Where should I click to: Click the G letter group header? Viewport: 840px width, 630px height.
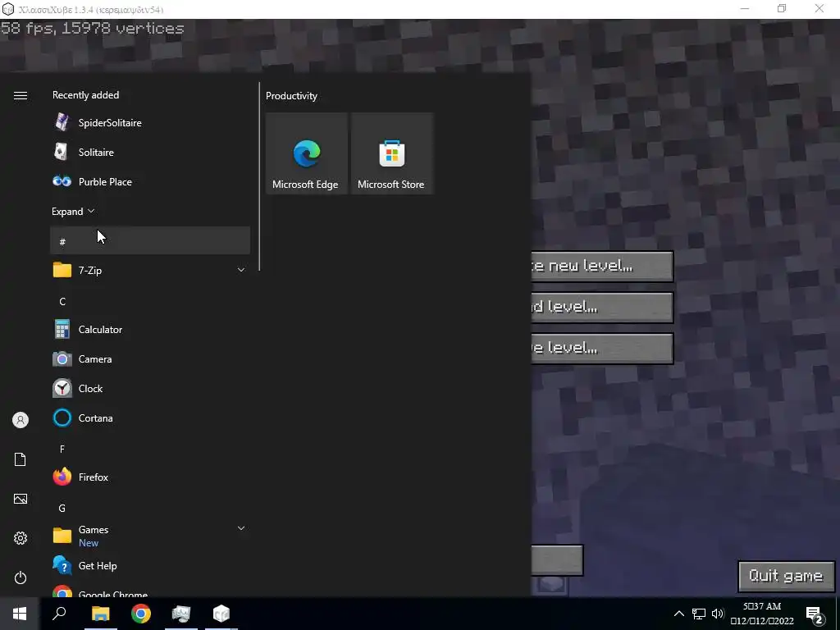[150, 508]
